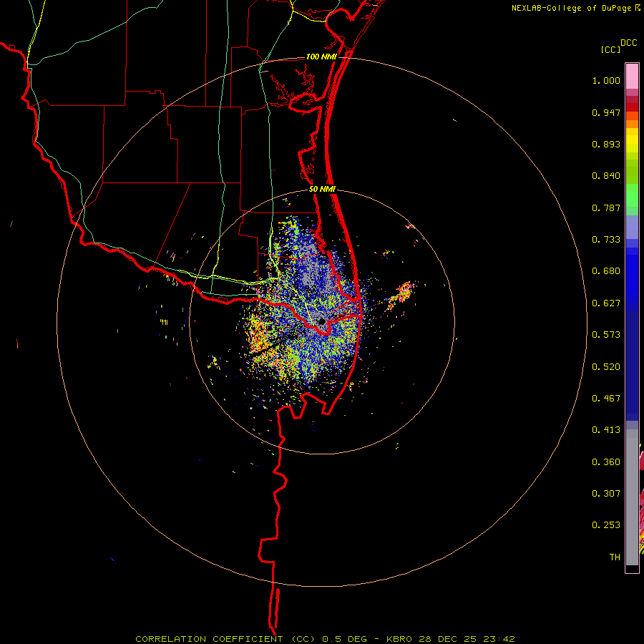Click the 0.787 color scale label
This screenshot has width=644, height=644.
coord(606,208)
